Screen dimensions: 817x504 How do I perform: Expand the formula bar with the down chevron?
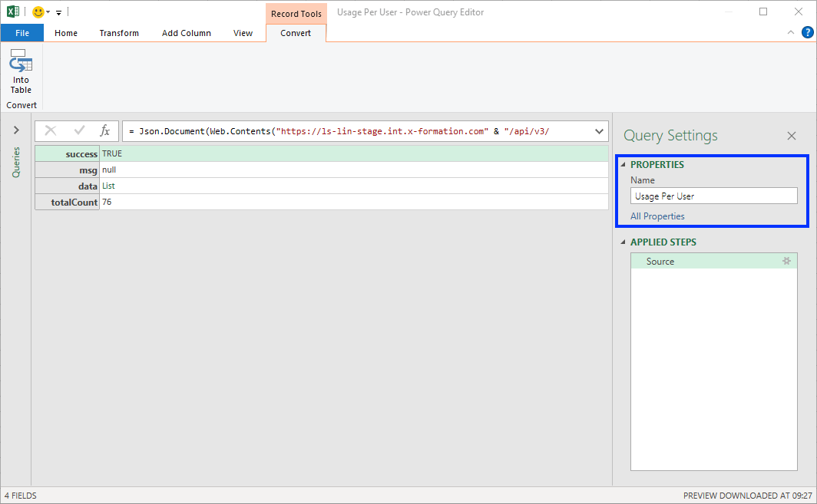tap(599, 131)
